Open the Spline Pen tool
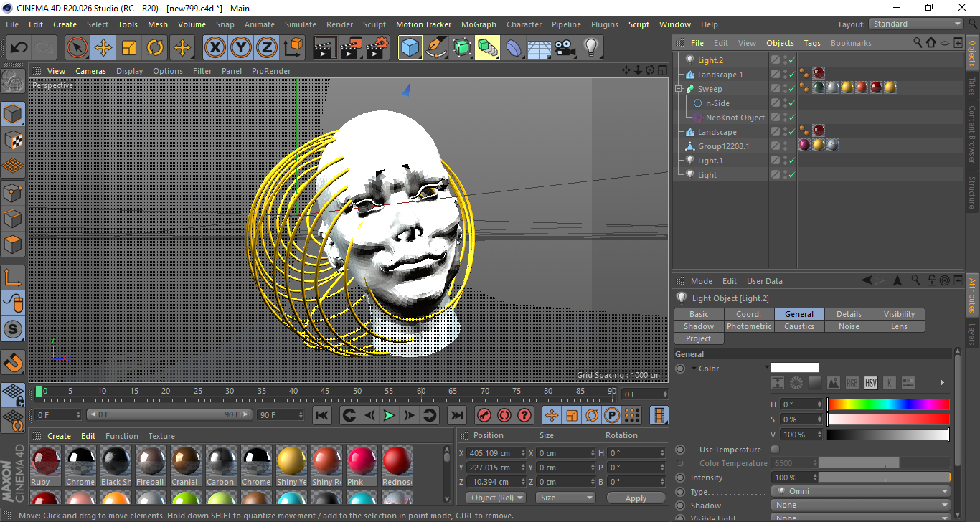980x522 pixels. pos(436,48)
